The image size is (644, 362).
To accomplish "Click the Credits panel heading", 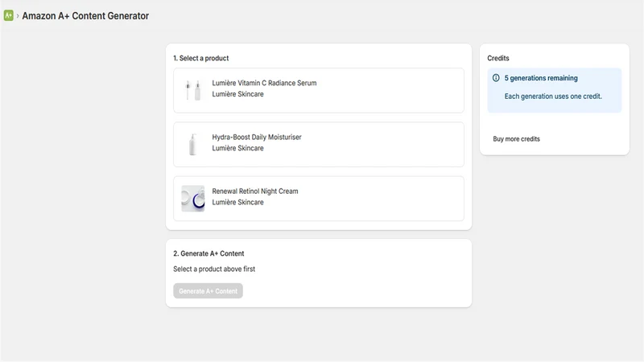I will pyautogui.click(x=498, y=58).
